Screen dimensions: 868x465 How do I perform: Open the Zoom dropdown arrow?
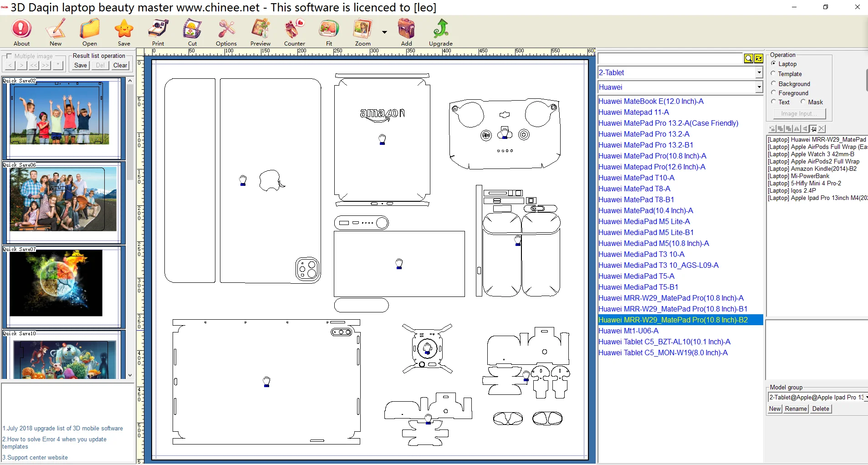[x=384, y=32]
